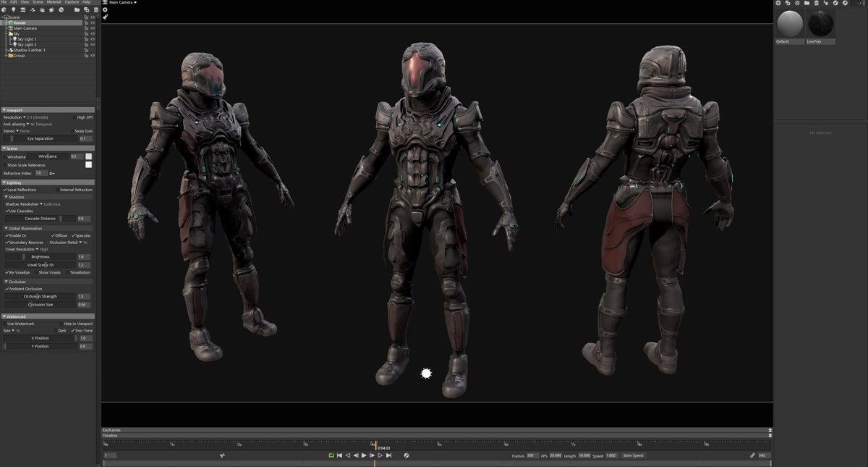Image resolution: width=868 pixels, height=467 pixels.
Task: Disable the Use Cascades checkbox
Action: [x=7, y=211]
